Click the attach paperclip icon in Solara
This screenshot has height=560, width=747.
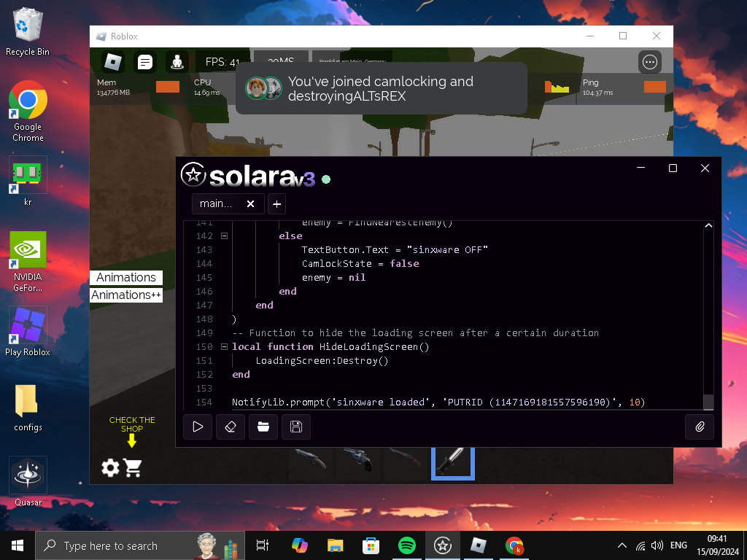700,427
